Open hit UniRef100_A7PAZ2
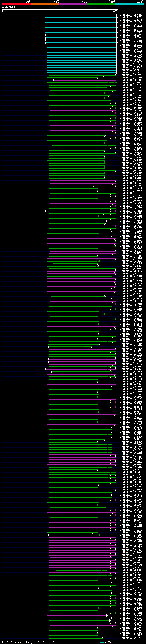 coord(131,40)
